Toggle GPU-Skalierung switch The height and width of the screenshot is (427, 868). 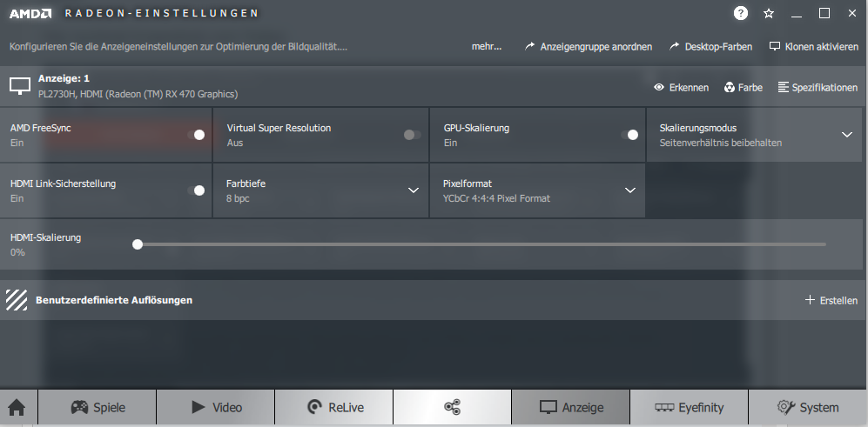point(629,135)
